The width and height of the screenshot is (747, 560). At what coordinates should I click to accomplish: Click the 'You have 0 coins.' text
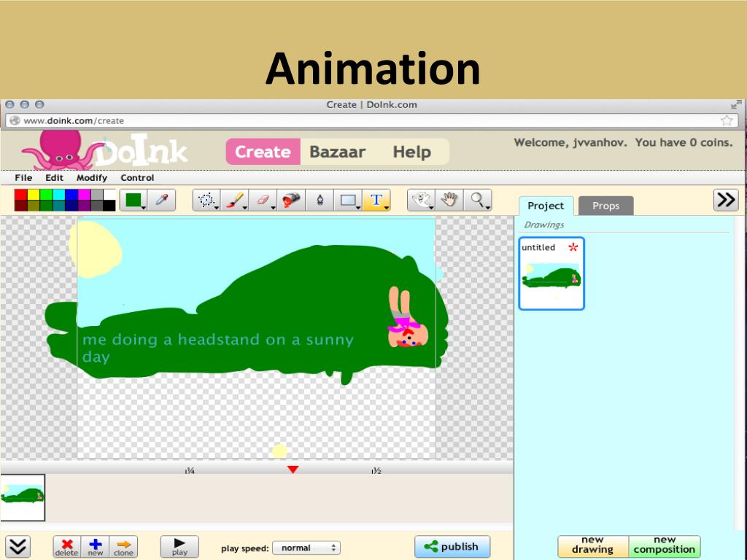pyautogui.click(x=684, y=142)
